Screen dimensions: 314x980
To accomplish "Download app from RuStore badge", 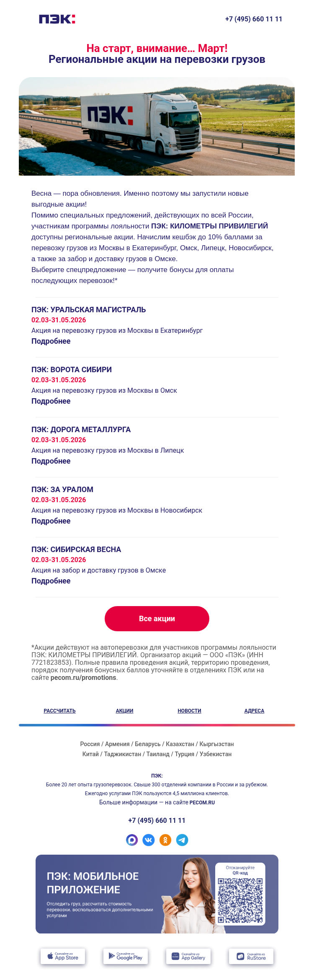I will (x=251, y=956).
